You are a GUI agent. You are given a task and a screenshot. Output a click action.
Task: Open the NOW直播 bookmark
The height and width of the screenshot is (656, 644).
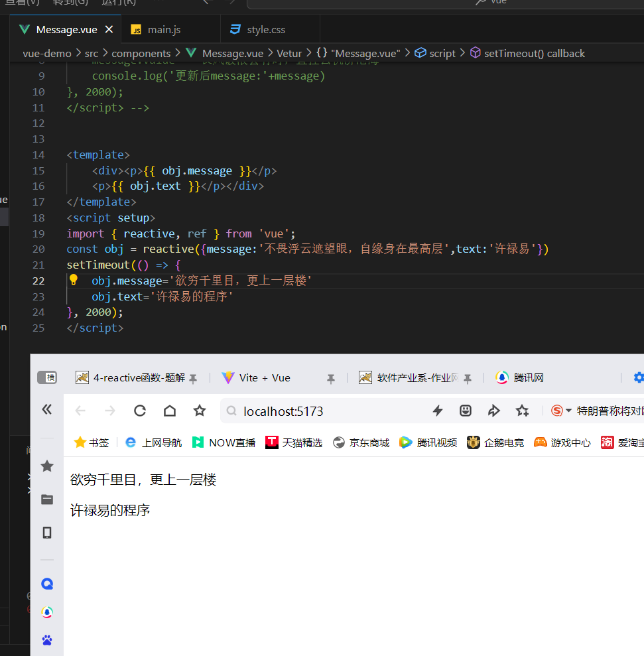tap(224, 442)
